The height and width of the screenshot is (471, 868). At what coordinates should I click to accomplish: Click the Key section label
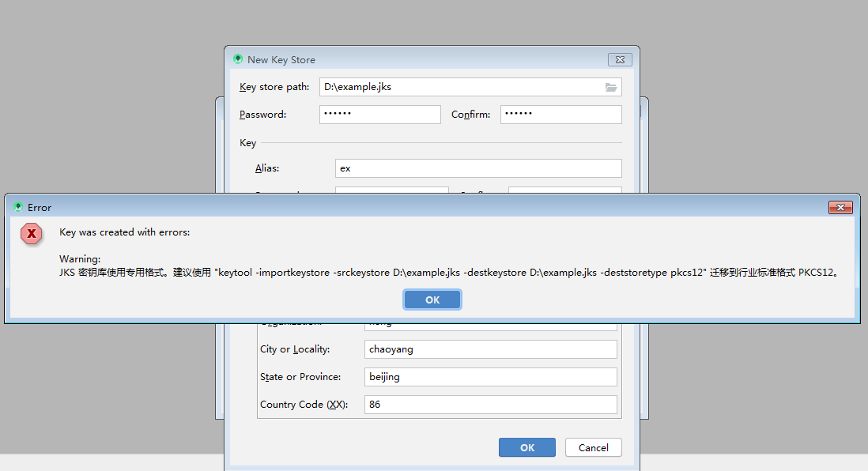click(x=247, y=143)
